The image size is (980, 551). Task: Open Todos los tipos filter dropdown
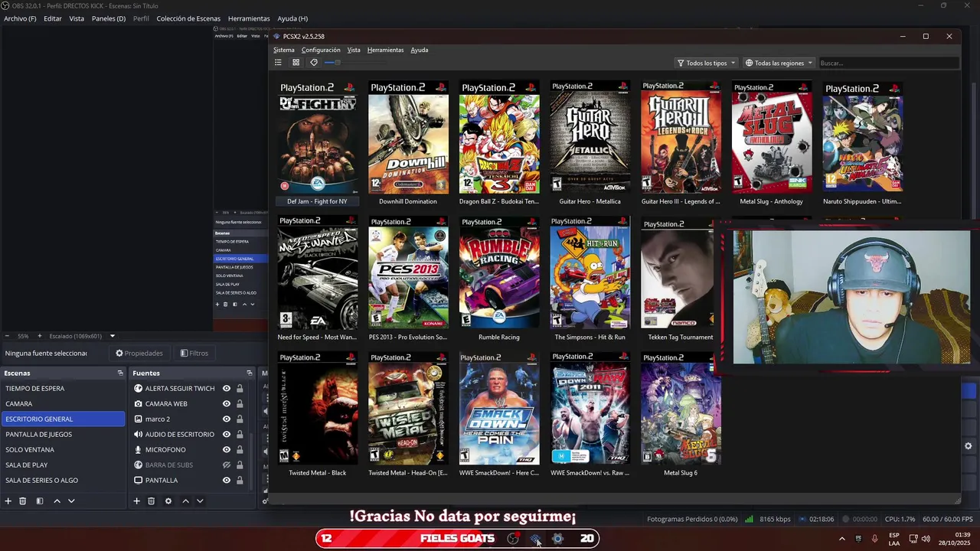pos(706,63)
